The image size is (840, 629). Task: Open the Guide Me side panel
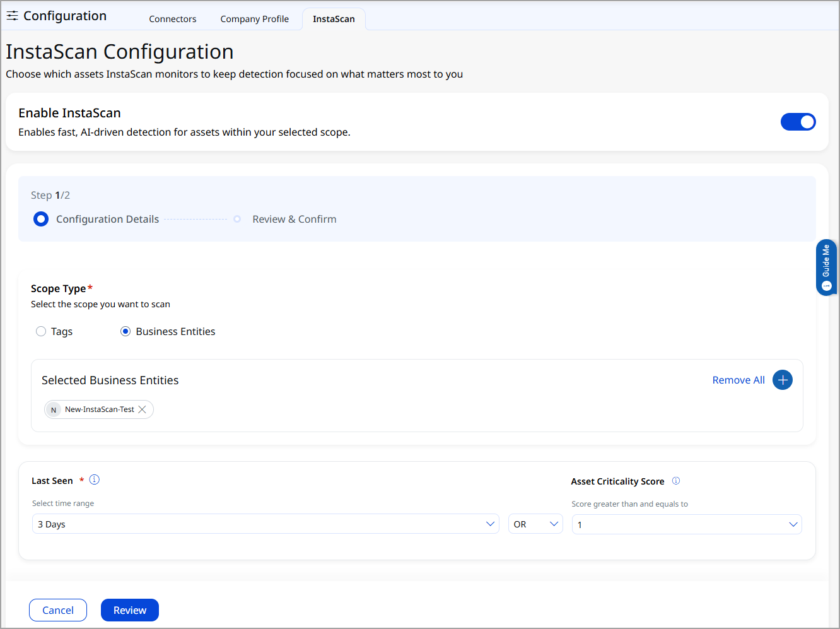[826, 267]
